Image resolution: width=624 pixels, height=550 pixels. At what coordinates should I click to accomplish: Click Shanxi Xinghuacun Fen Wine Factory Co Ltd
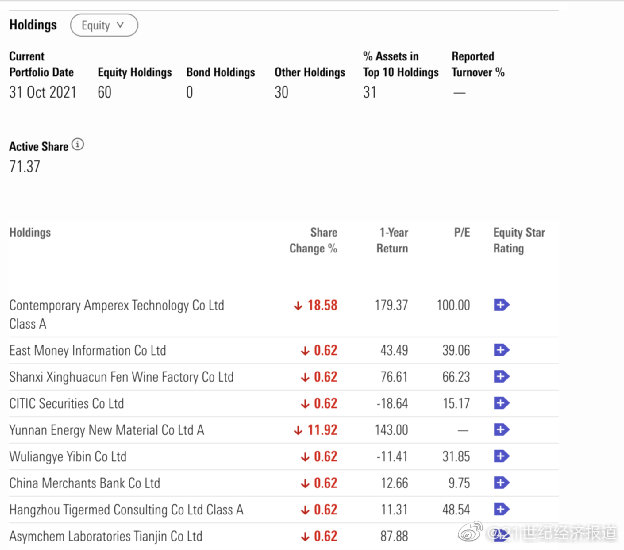[x=121, y=377]
